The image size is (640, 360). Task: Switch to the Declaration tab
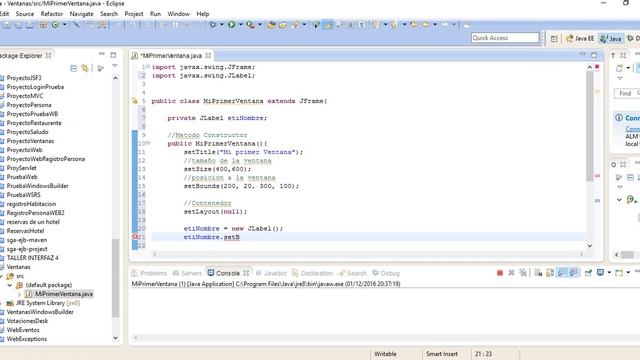point(312,273)
